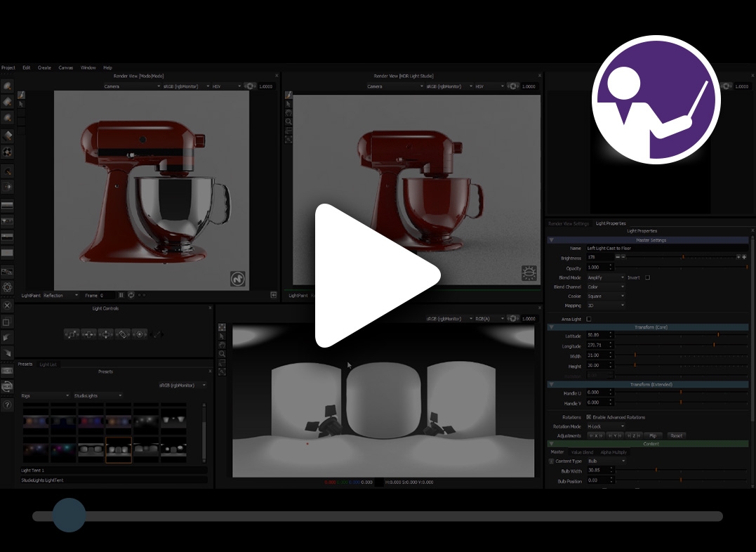Click the "StudioLights LightTent" text
The width and height of the screenshot is (756, 552).
(42, 480)
